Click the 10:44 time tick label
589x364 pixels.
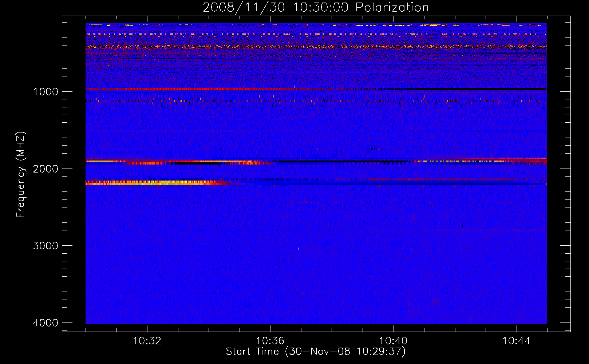tap(517, 341)
